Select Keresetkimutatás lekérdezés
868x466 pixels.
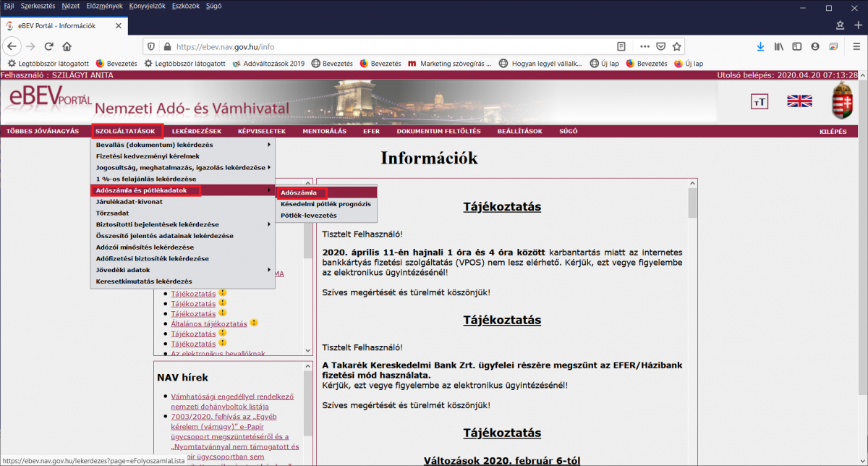[182, 281]
